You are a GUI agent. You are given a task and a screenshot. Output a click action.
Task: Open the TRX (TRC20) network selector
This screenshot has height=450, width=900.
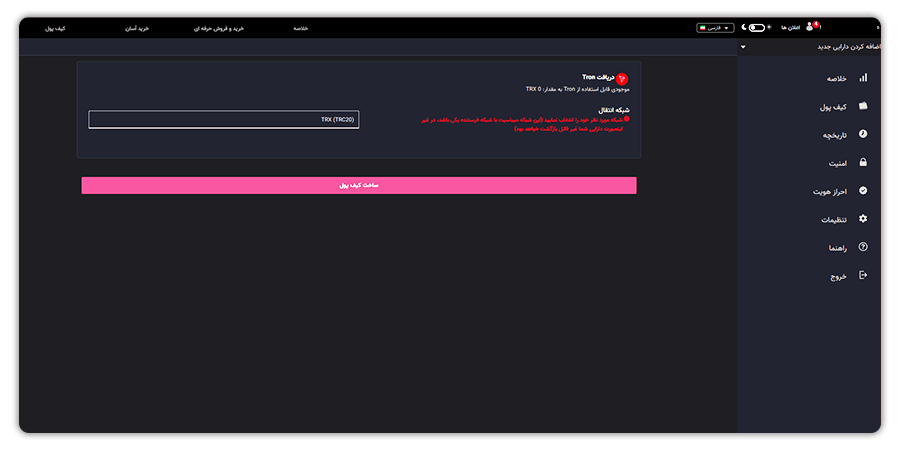(x=224, y=119)
